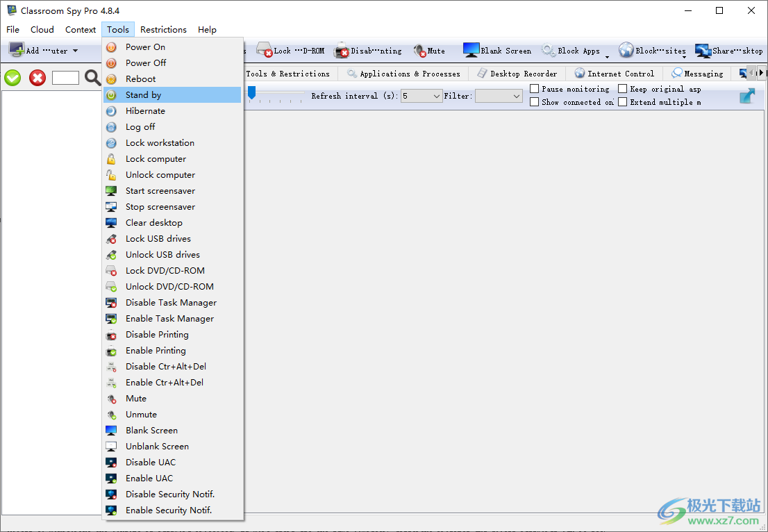
Task: Expand the Block Apps dropdown arrow
Action: click(608, 58)
